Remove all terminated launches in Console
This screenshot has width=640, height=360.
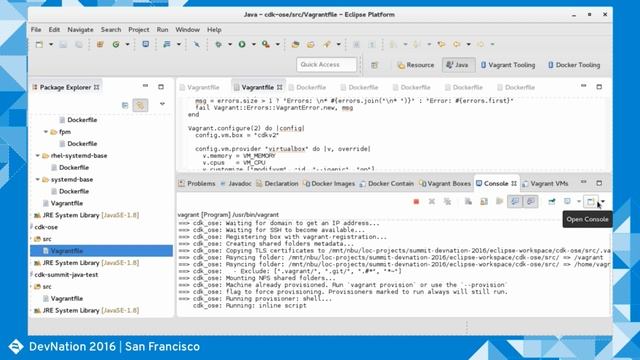pyautogui.click(x=447, y=202)
